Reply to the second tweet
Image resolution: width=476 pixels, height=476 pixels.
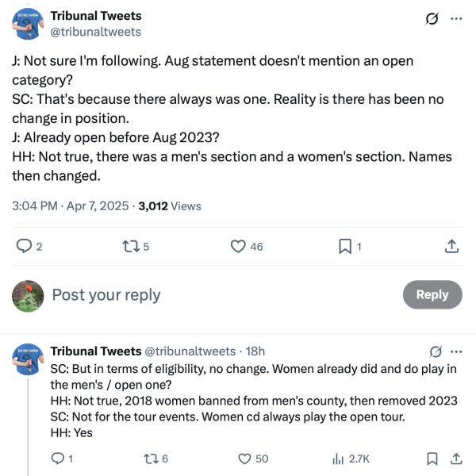(57, 458)
